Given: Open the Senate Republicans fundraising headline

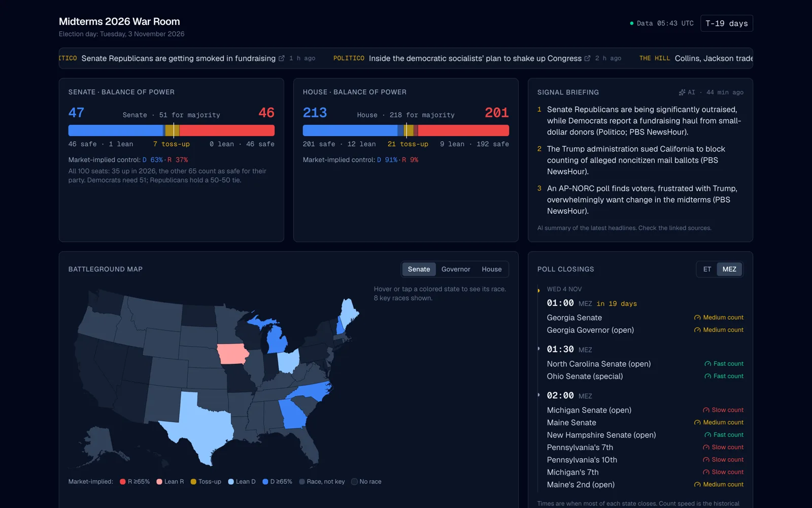Looking at the screenshot, I should coord(179,58).
